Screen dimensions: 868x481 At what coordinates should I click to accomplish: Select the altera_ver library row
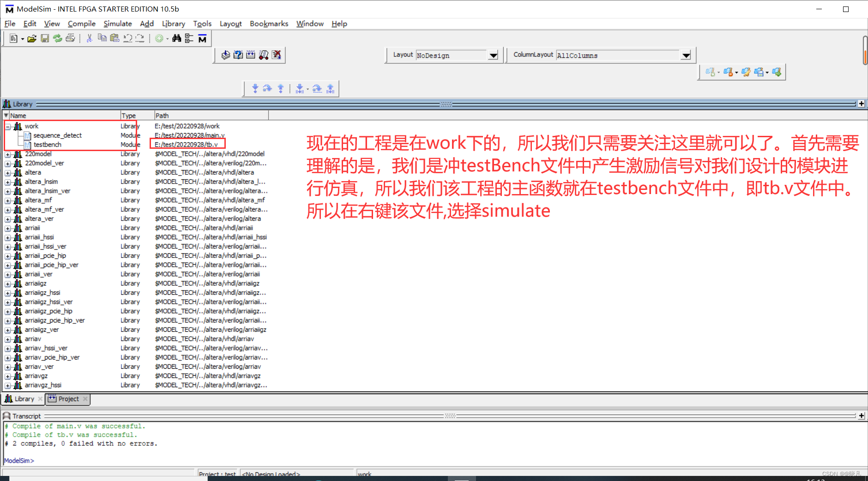(39, 219)
